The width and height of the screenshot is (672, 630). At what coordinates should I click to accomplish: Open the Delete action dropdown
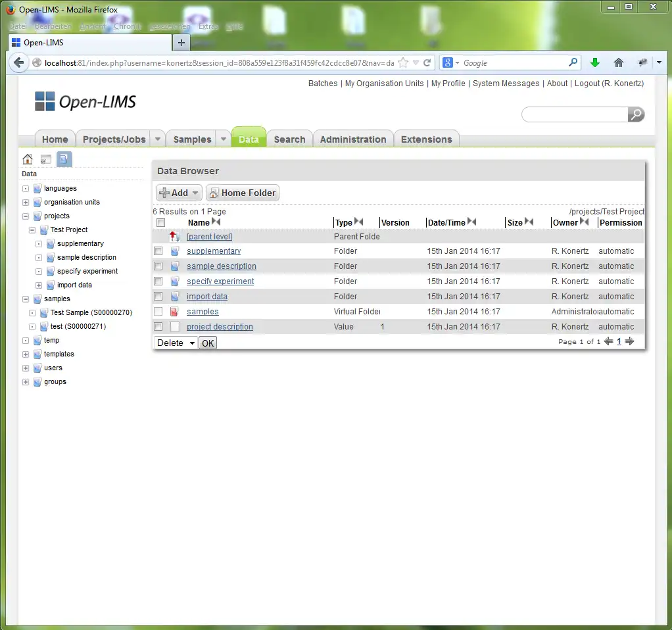[x=176, y=343]
